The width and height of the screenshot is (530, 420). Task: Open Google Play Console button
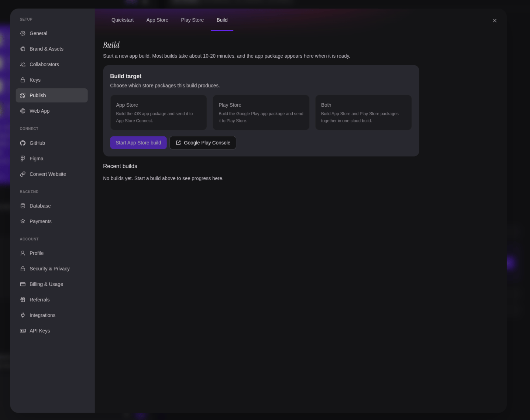203,143
